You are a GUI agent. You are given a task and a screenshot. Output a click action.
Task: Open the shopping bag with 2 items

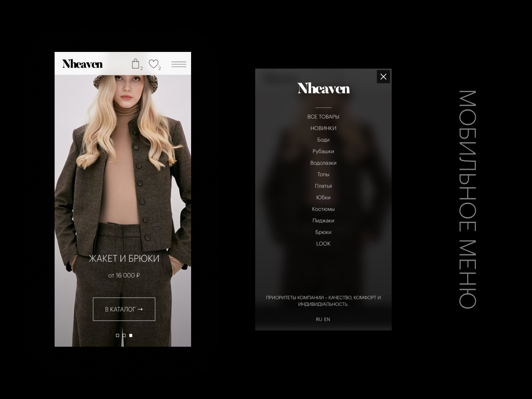(135, 64)
